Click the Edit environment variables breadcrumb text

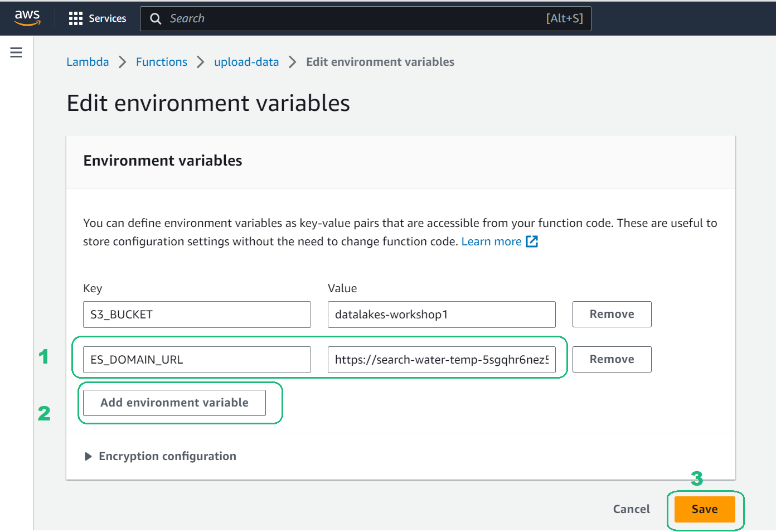click(380, 62)
